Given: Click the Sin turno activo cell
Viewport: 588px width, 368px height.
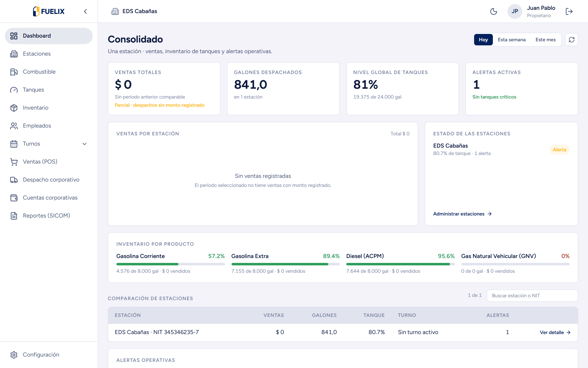Looking at the screenshot, I should [x=418, y=332].
